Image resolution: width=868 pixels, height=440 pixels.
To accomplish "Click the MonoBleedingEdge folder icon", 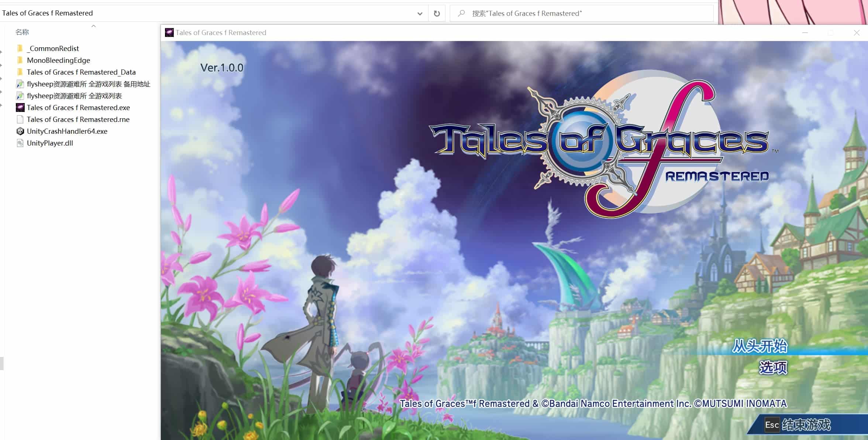I will [20, 60].
